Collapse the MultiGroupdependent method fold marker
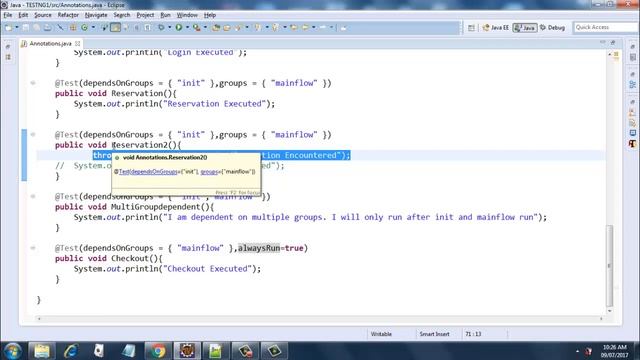Image resolution: width=640 pixels, height=360 pixels. click(33, 196)
